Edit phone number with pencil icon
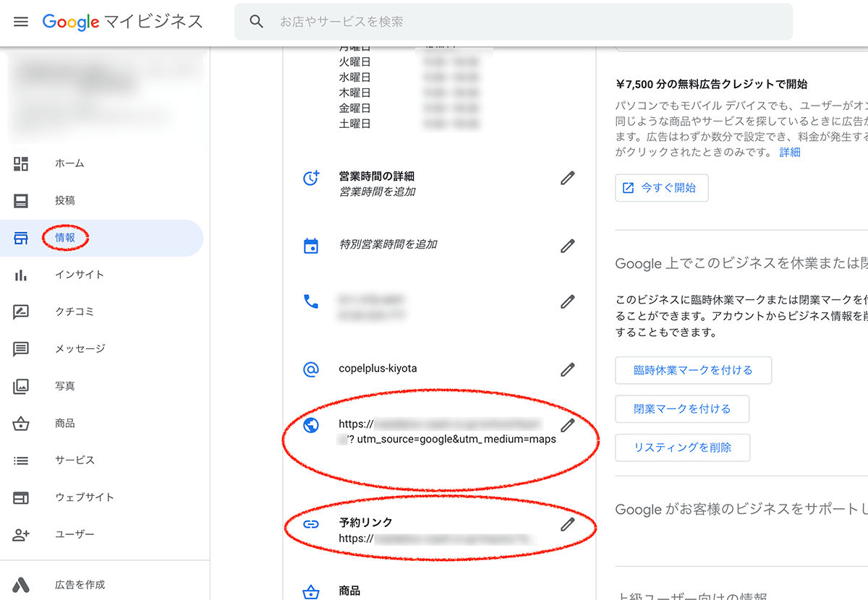 pyautogui.click(x=568, y=301)
